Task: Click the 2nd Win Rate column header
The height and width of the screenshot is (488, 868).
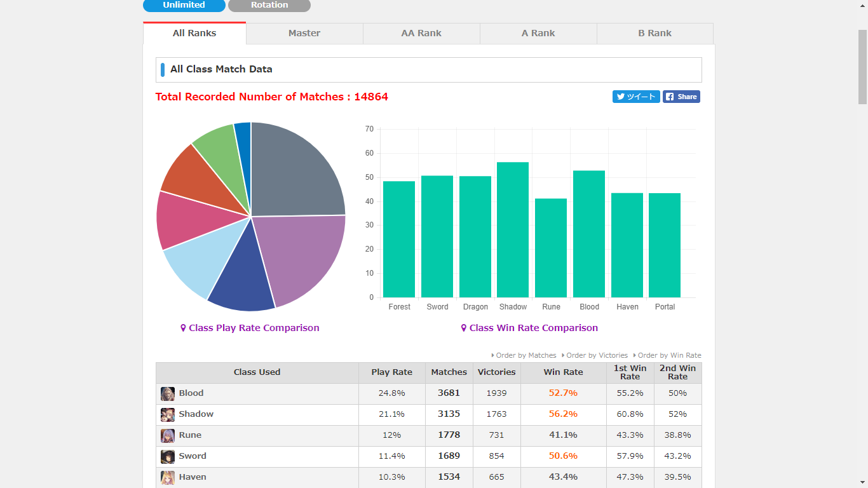Action: point(678,372)
